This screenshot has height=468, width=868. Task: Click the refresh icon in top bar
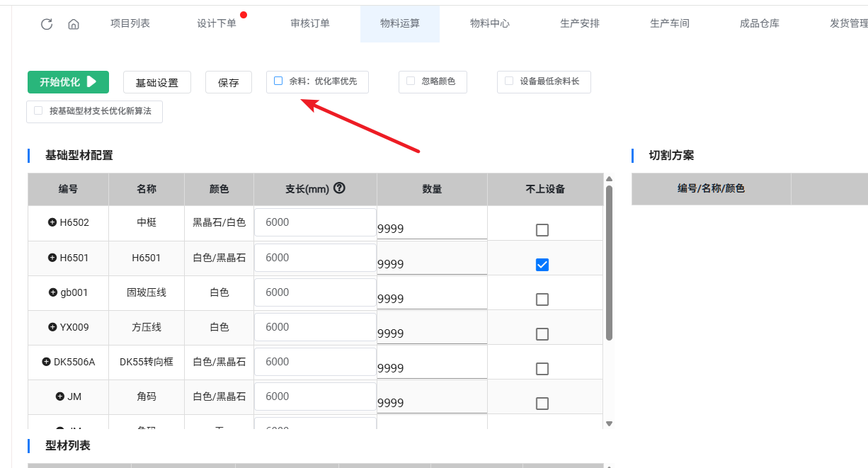coord(47,24)
